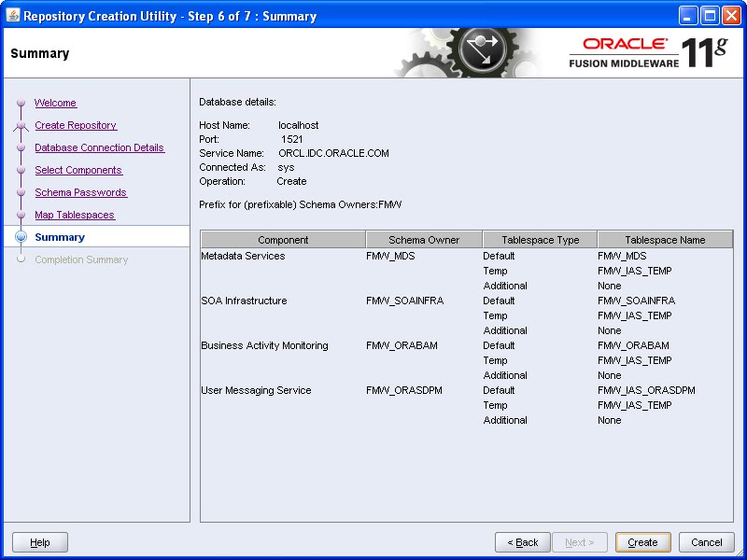Click tablespace name FMW_SOAINFRA
This screenshot has height=560, width=747.
click(x=637, y=301)
